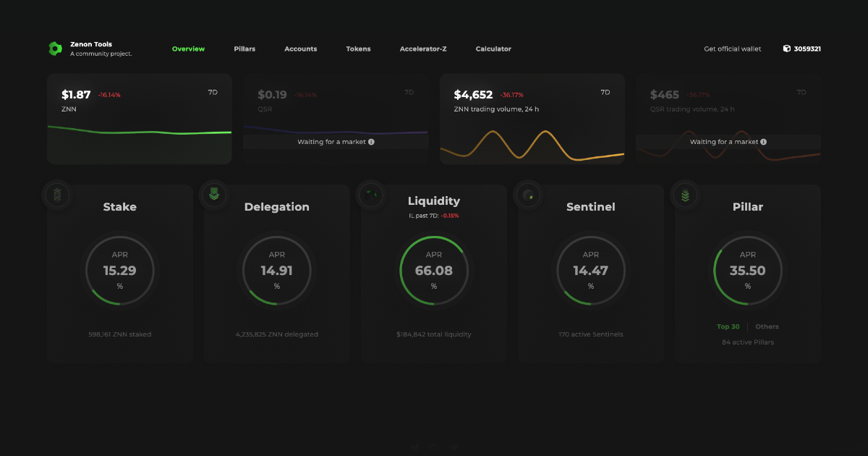Image resolution: width=868 pixels, height=456 pixels.
Task: Click the block height cube icon
Action: (786, 48)
